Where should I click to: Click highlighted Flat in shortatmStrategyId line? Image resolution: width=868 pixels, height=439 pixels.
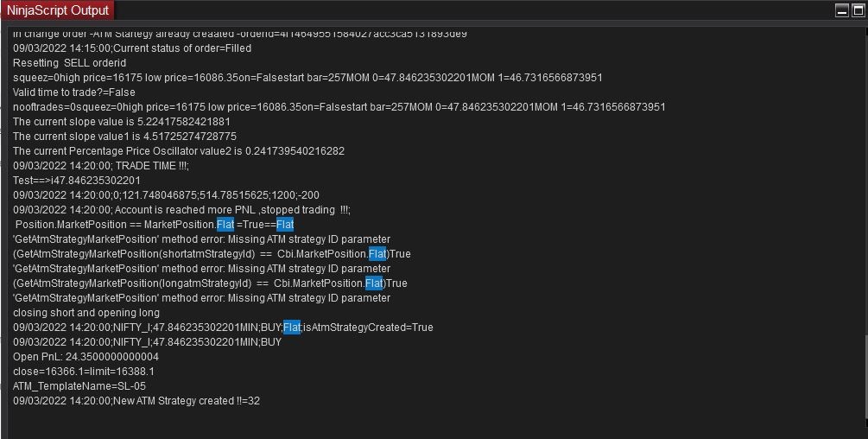coord(377,254)
